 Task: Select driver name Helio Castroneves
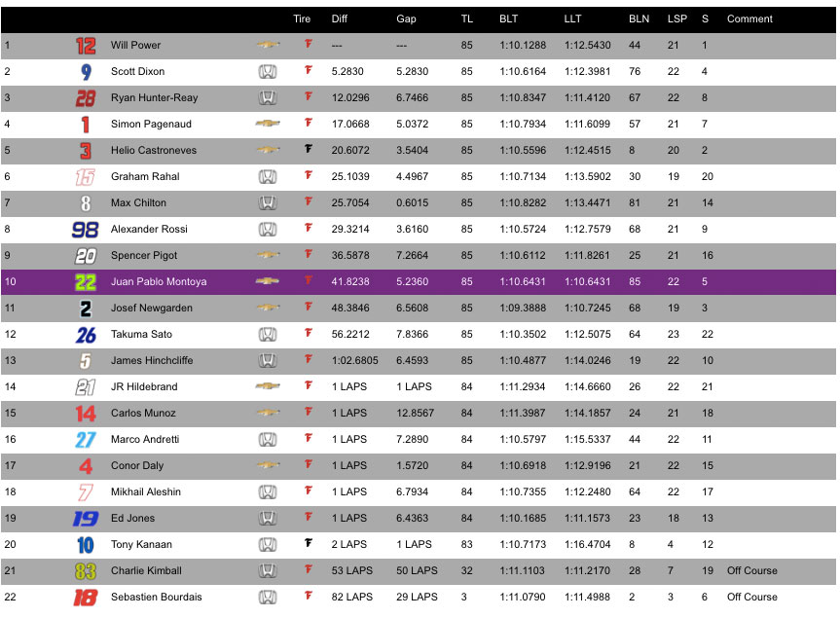coord(154,151)
